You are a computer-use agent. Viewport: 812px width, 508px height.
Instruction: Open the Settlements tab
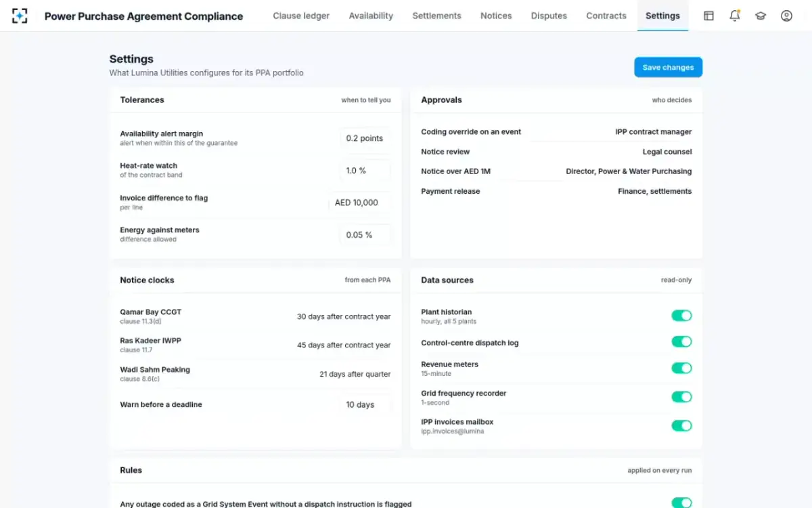(436, 16)
